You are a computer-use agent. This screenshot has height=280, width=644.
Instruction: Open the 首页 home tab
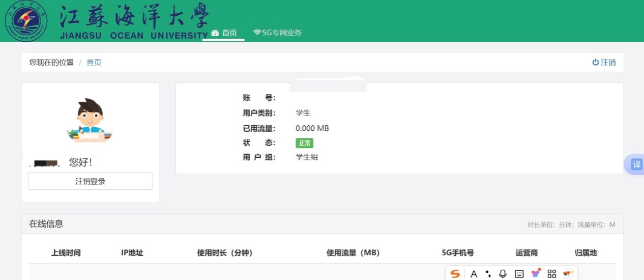(224, 33)
